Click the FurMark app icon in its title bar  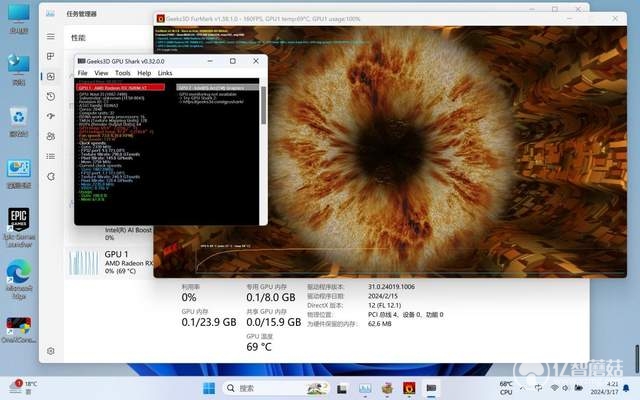click(x=160, y=19)
